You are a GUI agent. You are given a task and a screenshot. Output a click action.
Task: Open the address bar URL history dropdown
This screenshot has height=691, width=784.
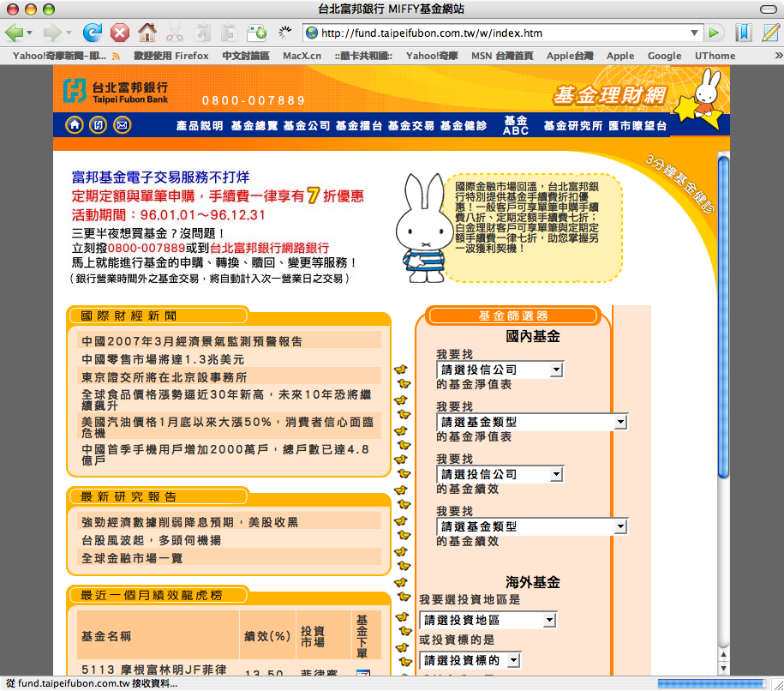tap(694, 33)
